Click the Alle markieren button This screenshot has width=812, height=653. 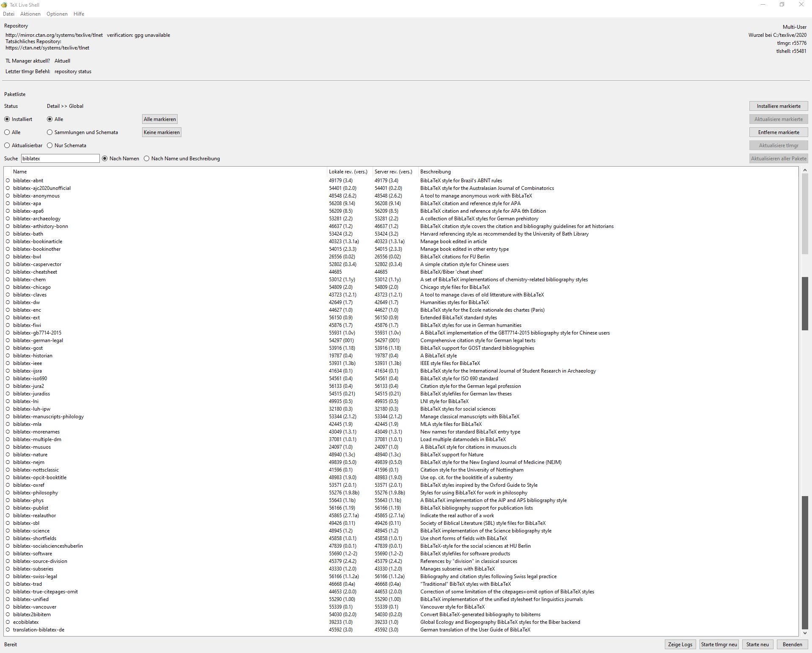pos(159,119)
